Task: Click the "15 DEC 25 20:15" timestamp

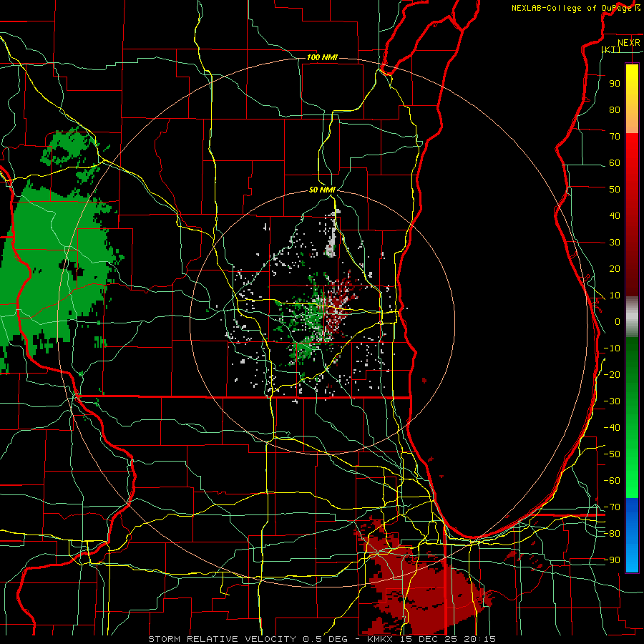Action: [447, 639]
